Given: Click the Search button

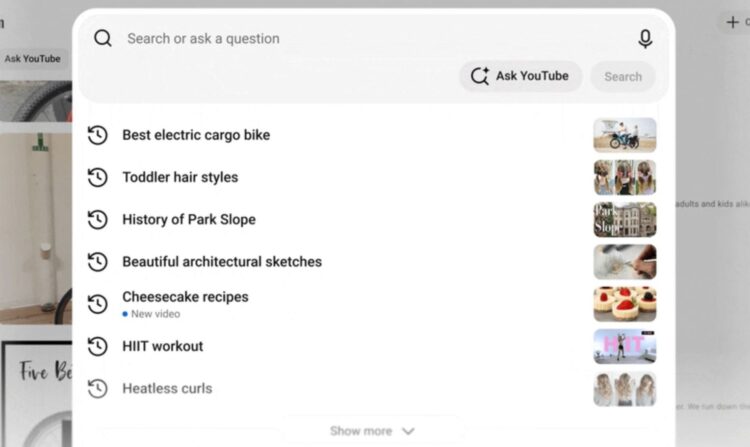Looking at the screenshot, I should click(x=623, y=76).
